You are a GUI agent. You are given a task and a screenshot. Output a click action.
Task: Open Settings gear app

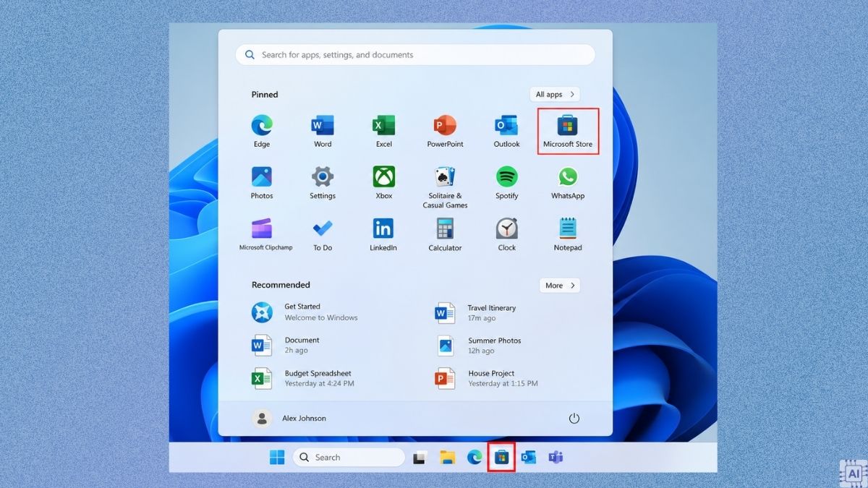tap(323, 184)
